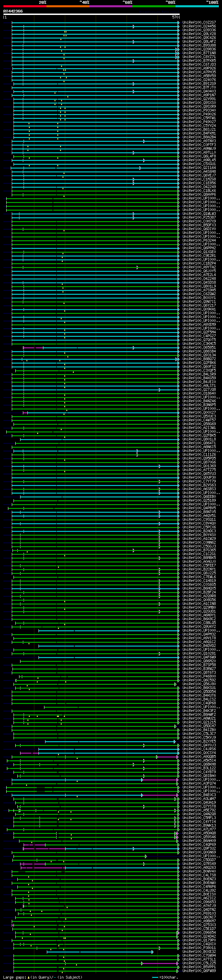Open hit UniRef100_Q6L4F8
Viewport: 222px width, 980px height.
click(x=199, y=156)
